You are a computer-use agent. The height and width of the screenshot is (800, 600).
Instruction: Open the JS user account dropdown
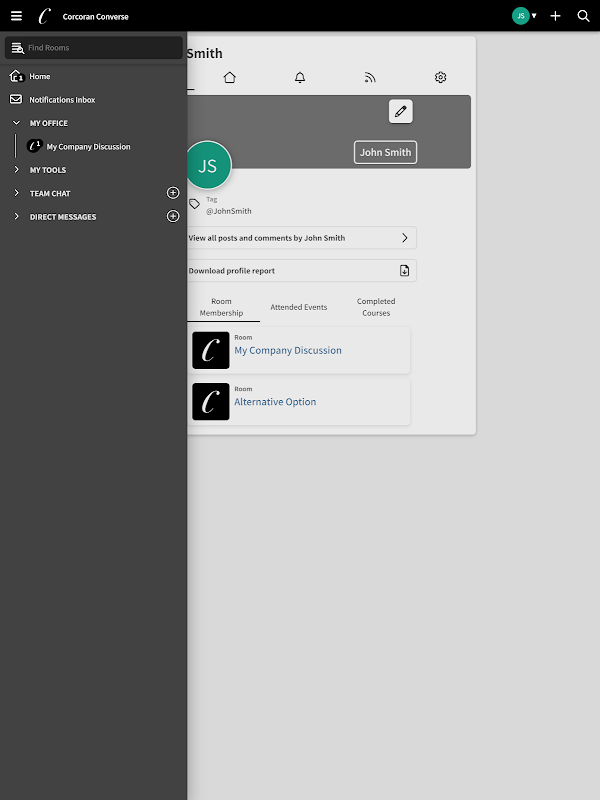pyautogui.click(x=524, y=16)
